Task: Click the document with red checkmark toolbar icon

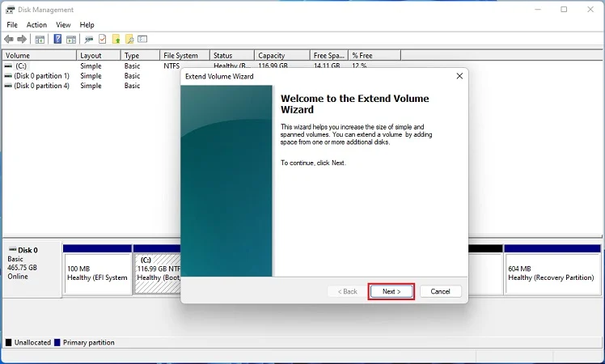Action: click(102, 39)
